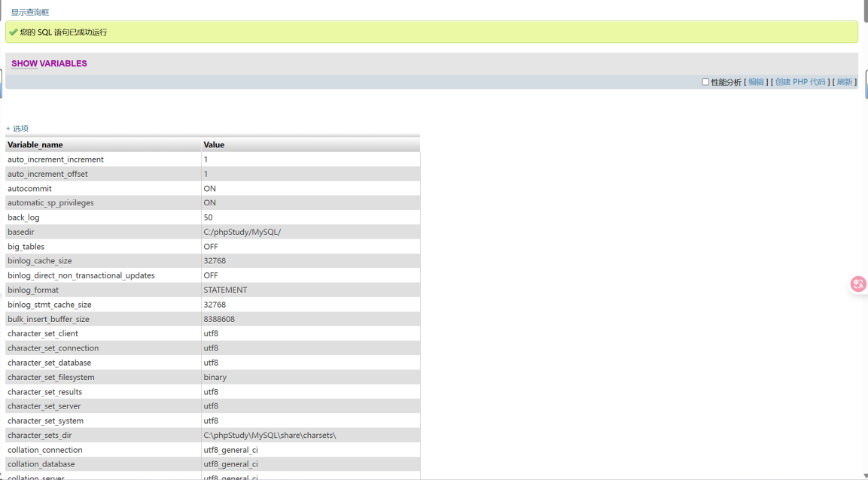Click the green success checkmark icon
Screen dimensions: 868x480
[14, 32]
